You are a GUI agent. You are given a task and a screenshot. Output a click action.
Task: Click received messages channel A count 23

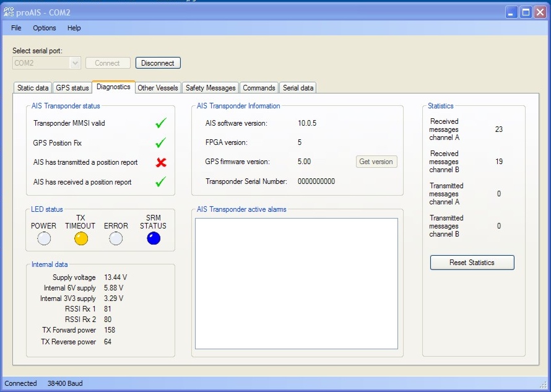[x=499, y=129]
